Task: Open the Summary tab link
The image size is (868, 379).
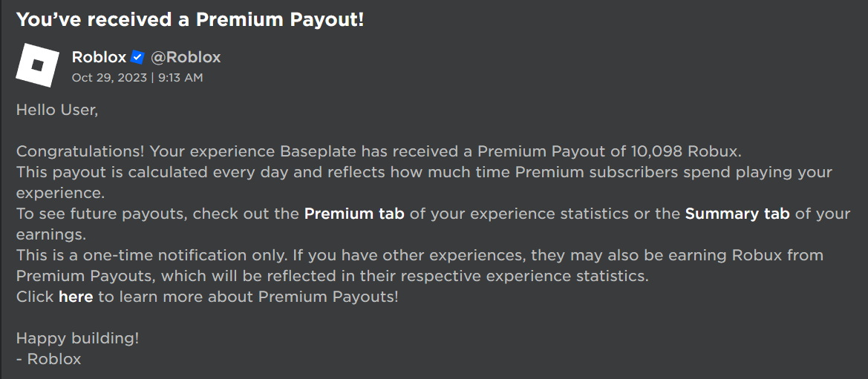Action: coord(737,214)
